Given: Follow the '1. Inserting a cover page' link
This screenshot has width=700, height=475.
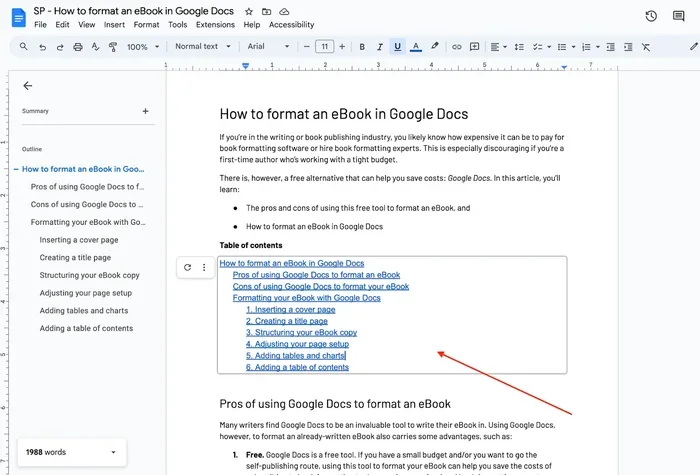Looking at the screenshot, I should click(291, 310).
